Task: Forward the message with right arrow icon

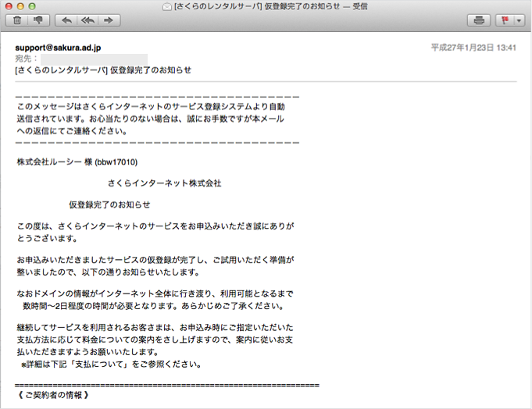Action: tap(109, 20)
